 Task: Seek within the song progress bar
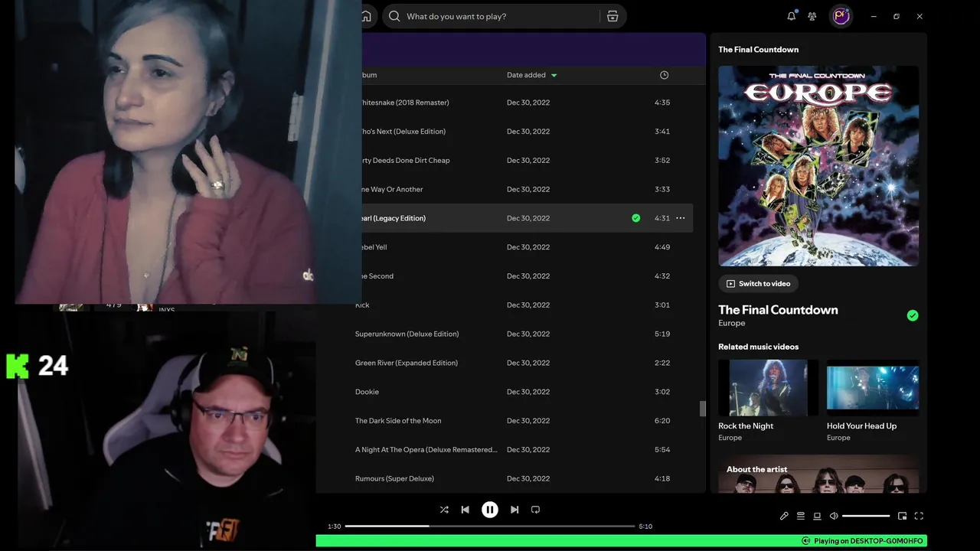(490, 527)
